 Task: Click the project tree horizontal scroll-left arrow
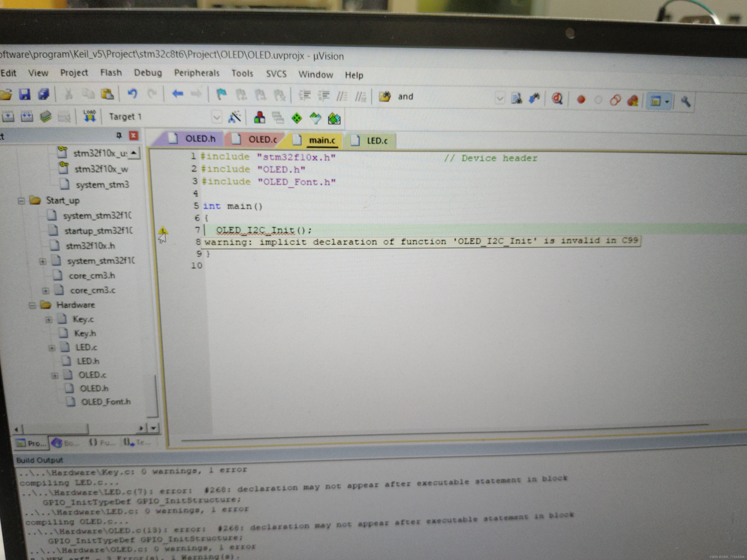tap(16, 430)
